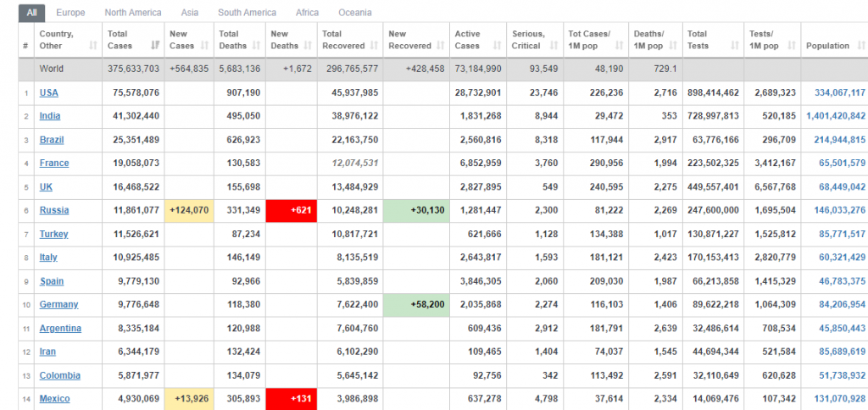The height and width of the screenshot is (410, 868).
Task: Sort by Total Tests column arrow icon
Action: coord(735,46)
